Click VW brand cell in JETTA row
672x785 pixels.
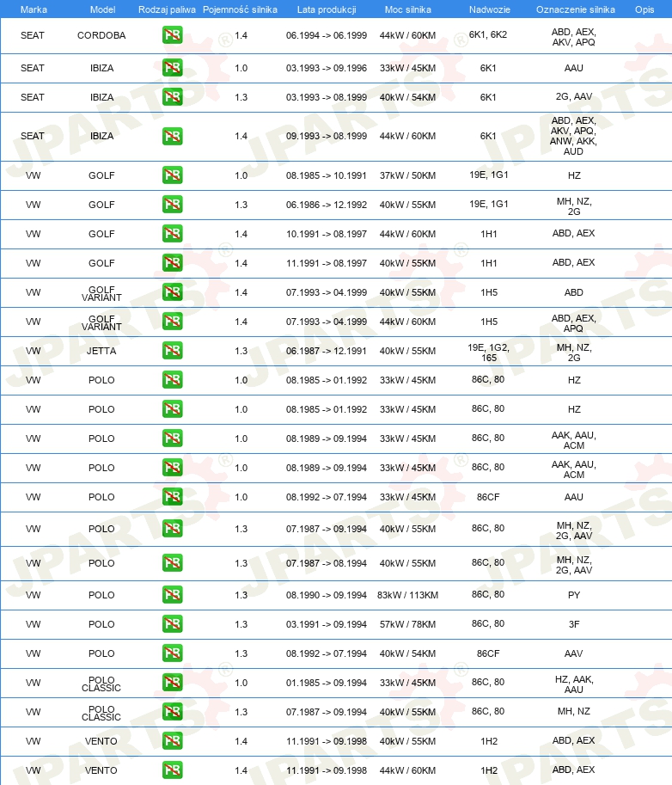[x=33, y=351]
